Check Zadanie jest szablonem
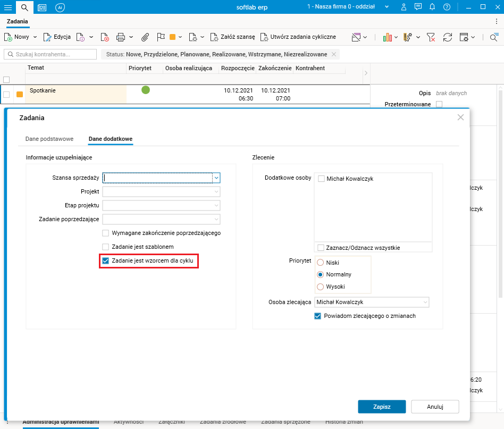Image resolution: width=504 pixels, height=429 pixels. pos(105,247)
